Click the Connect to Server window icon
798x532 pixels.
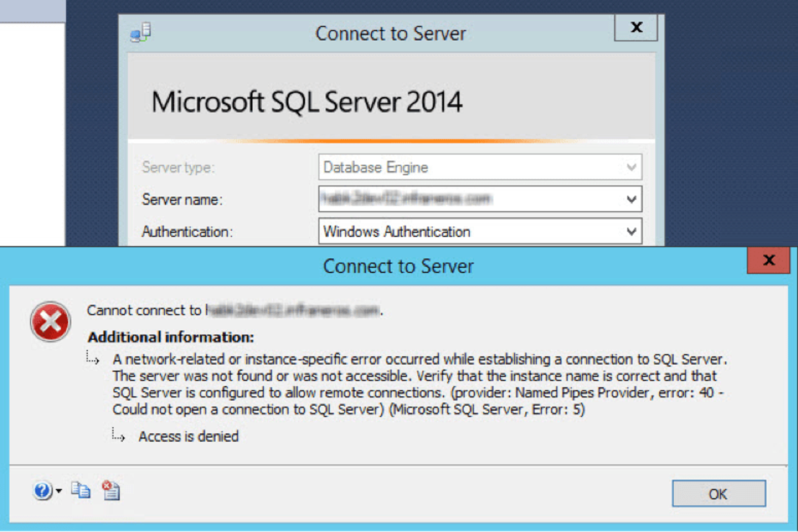140,32
